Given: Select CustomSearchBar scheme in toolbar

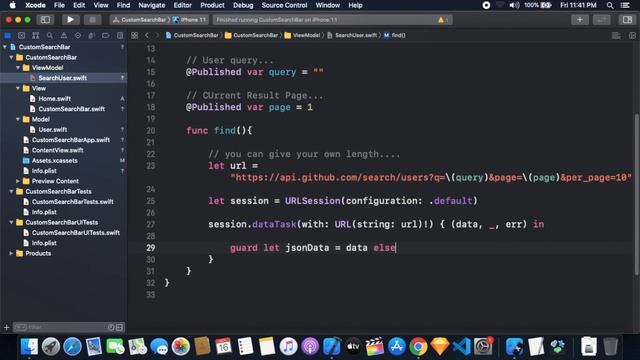Looking at the screenshot, I should tap(140, 20).
